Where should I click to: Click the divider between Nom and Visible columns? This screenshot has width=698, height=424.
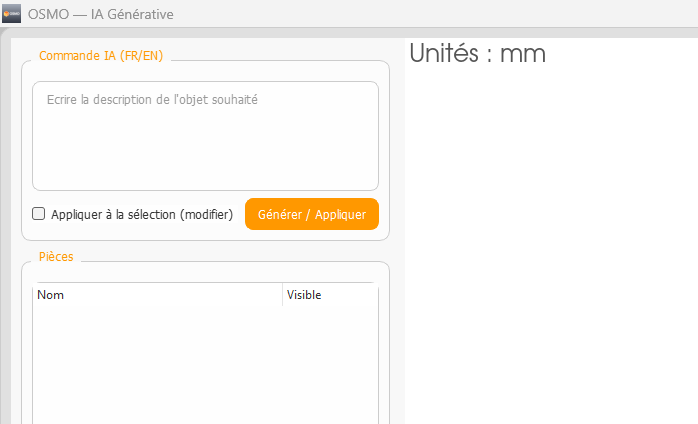pyautogui.click(x=282, y=295)
